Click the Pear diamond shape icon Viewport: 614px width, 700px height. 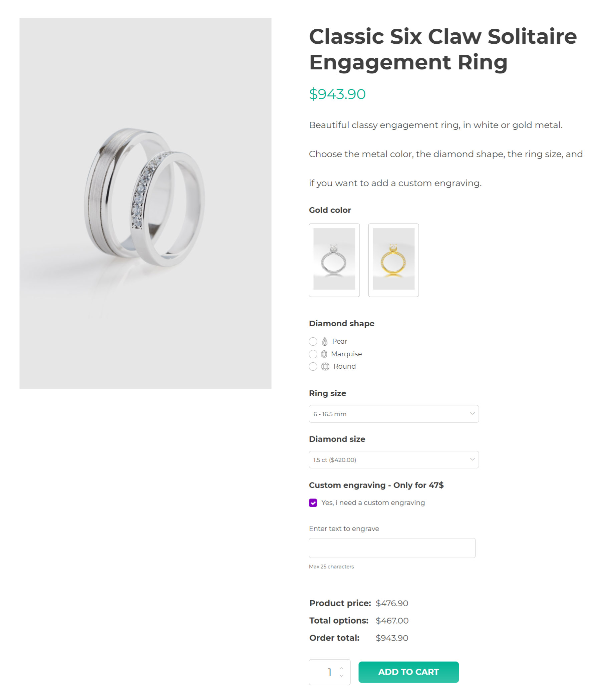point(324,341)
